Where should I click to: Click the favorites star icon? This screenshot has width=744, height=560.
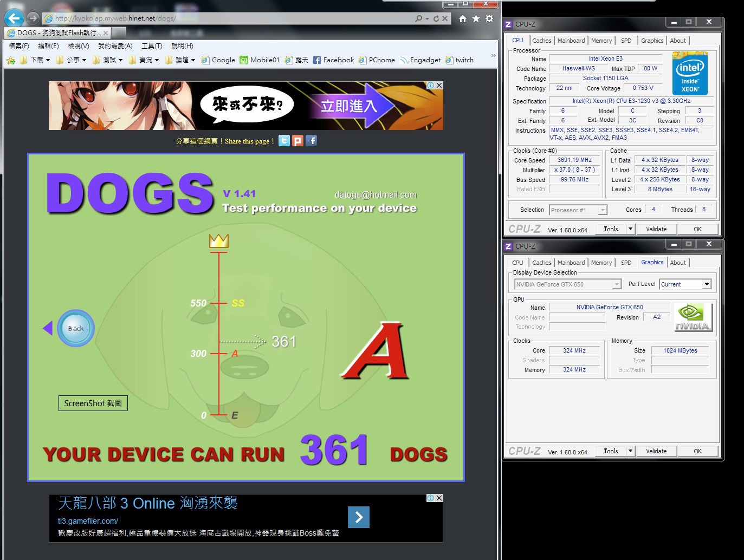point(476,18)
